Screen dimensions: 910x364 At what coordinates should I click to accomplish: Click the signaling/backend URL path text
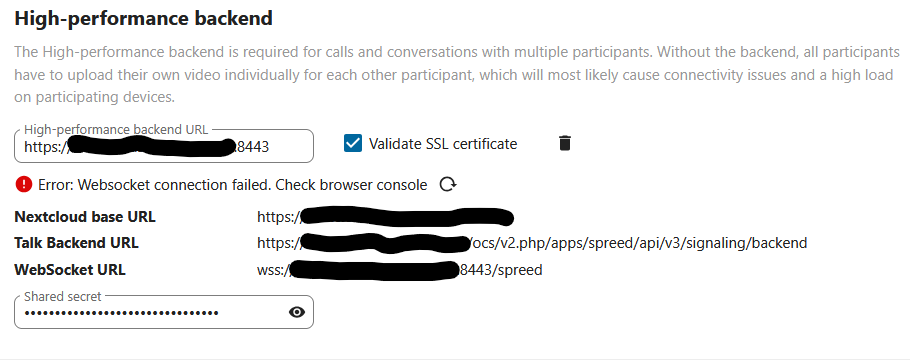639,243
